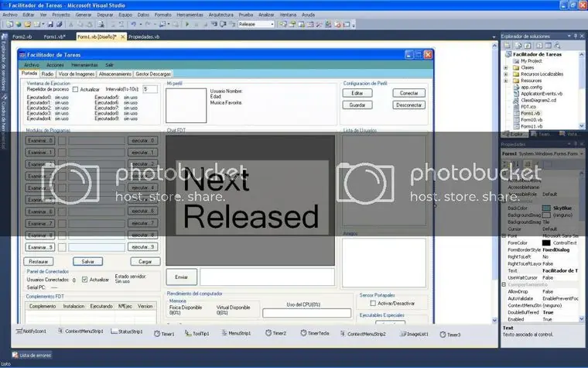Click the first icon in the Solution Explorer toolbar

[x=507, y=46]
